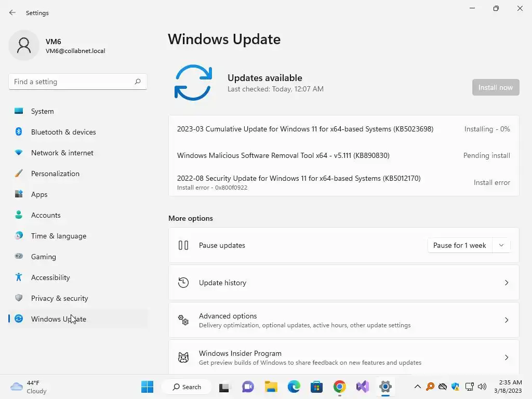Image resolution: width=532 pixels, height=399 pixels.
Task: Click the Network wifi icon in sidebar
Action: 19,153
